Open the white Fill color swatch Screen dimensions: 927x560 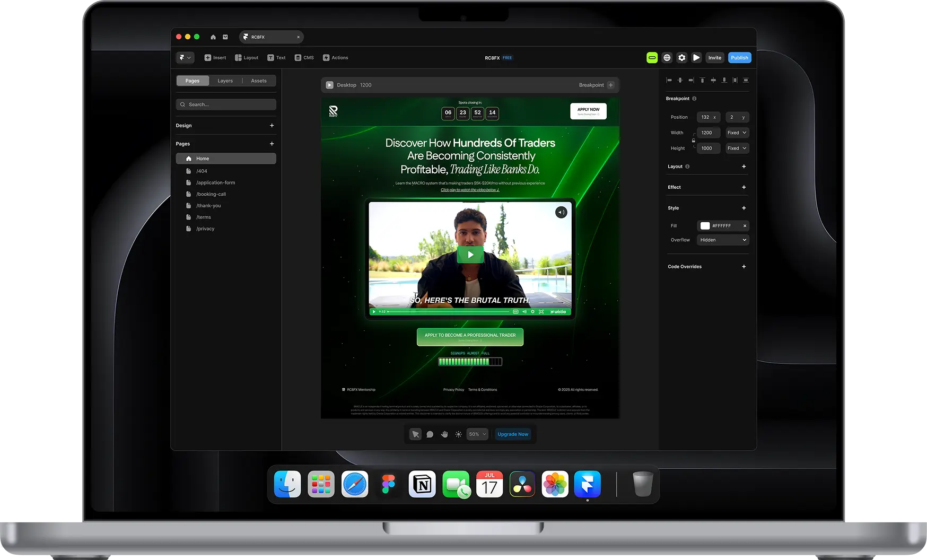coord(705,226)
